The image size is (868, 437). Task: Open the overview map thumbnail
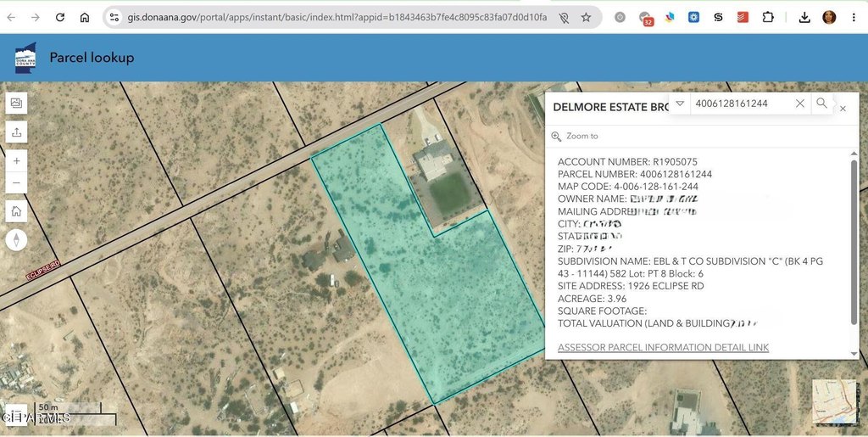pos(834,401)
